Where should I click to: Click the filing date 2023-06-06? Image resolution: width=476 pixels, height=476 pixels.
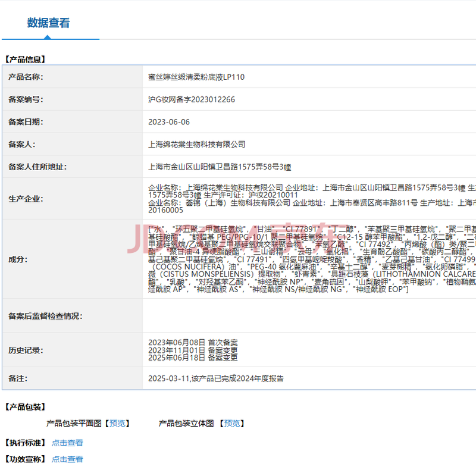pos(169,122)
